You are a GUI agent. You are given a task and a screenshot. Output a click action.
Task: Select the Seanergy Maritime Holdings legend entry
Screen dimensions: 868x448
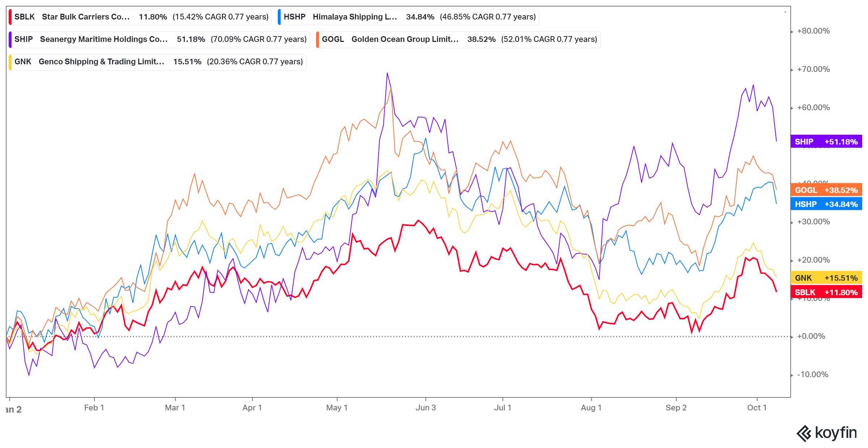click(103, 39)
